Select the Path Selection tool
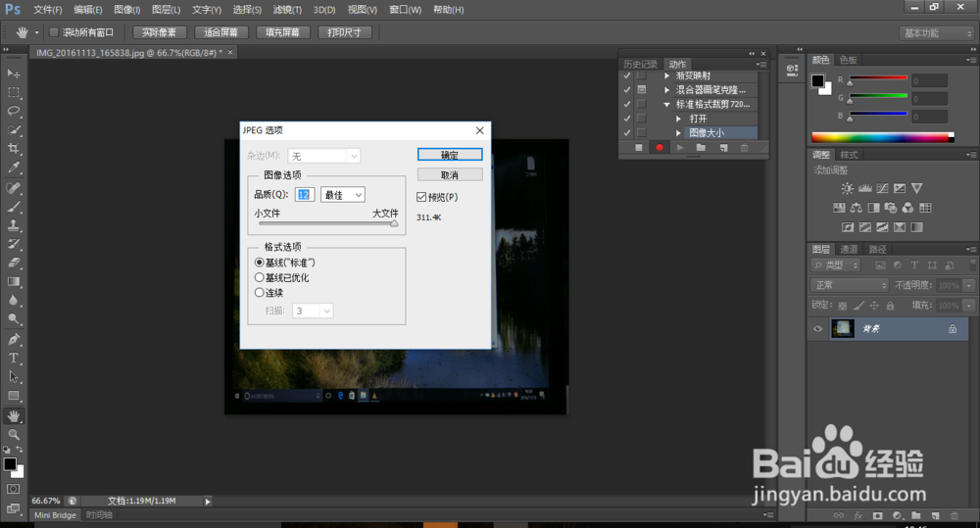Screen dimensions: 980x528 pyautogui.click(x=13, y=377)
